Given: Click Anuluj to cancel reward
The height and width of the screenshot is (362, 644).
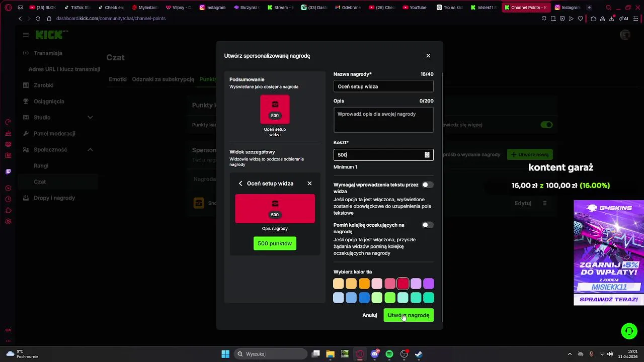Looking at the screenshot, I should [x=370, y=315].
